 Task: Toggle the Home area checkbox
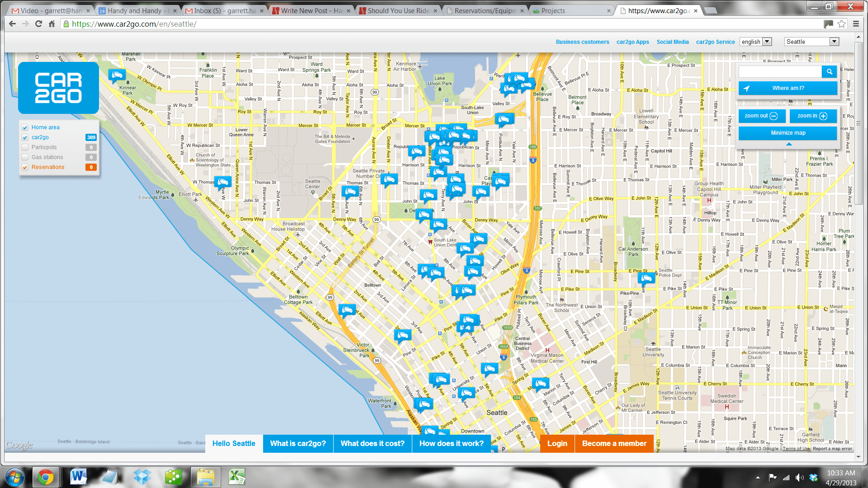tap(25, 127)
